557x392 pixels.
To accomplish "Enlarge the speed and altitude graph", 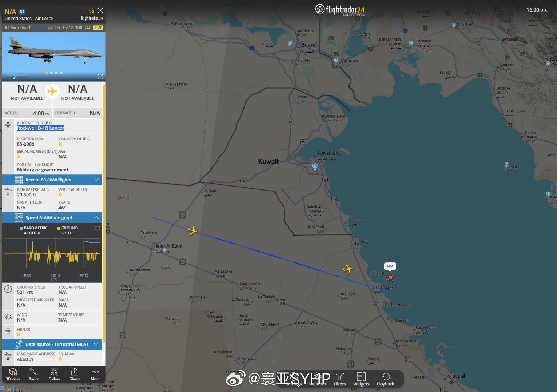I will (97, 228).
